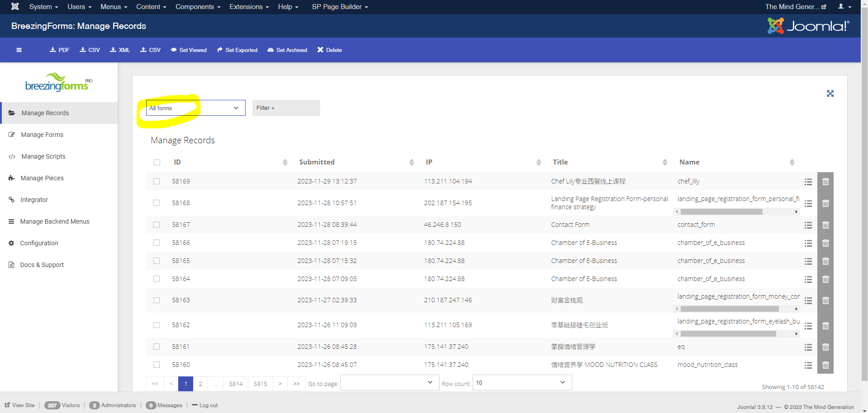Click horizontal scrollbar under record 58168 name
The image size is (868, 413).
coord(721,211)
